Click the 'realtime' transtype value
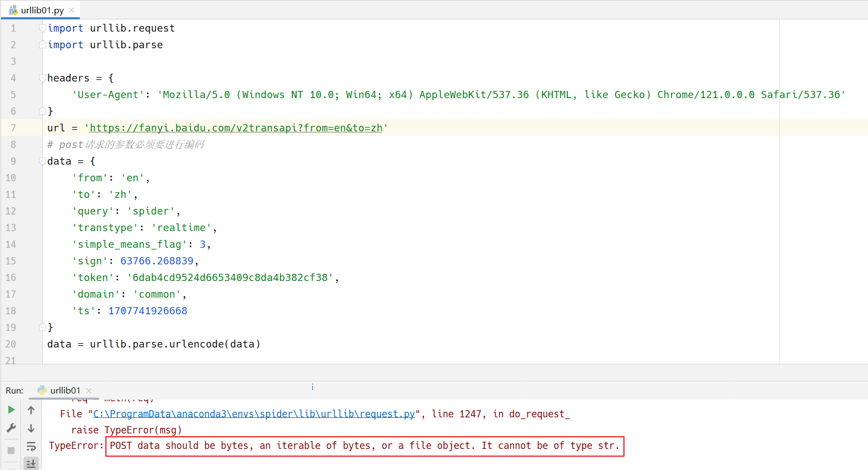This screenshot has height=470, width=868. pos(181,228)
